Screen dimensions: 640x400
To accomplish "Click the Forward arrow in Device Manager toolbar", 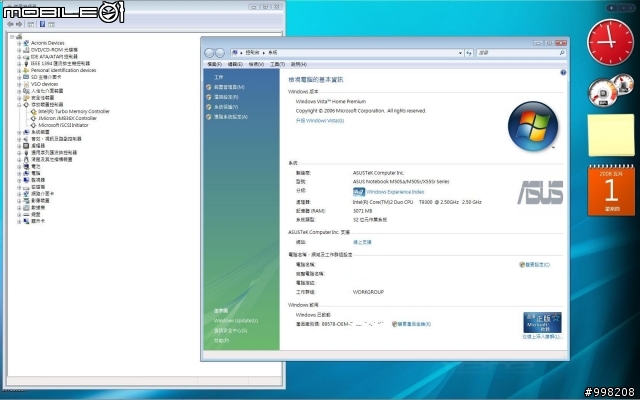I will pos(19,24).
